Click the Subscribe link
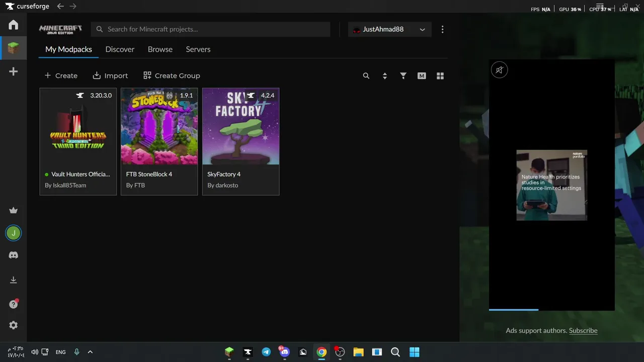The image size is (644, 362). [x=583, y=330]
